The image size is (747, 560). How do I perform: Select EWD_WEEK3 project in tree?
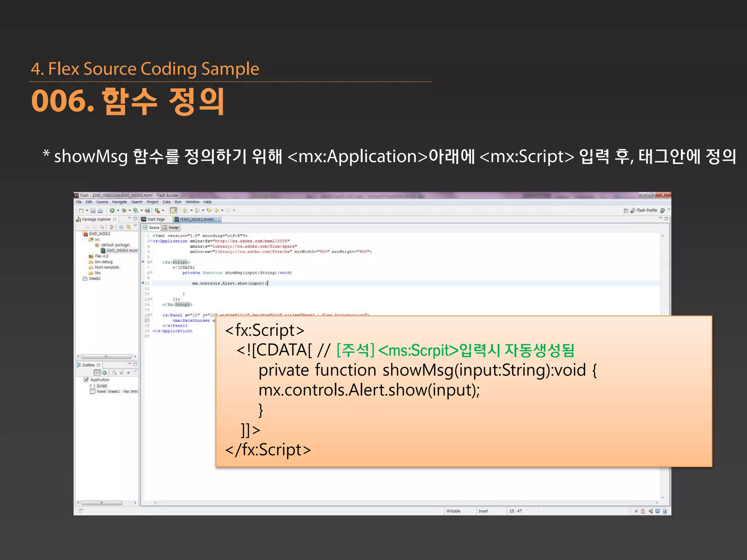(x=97, y=234)
